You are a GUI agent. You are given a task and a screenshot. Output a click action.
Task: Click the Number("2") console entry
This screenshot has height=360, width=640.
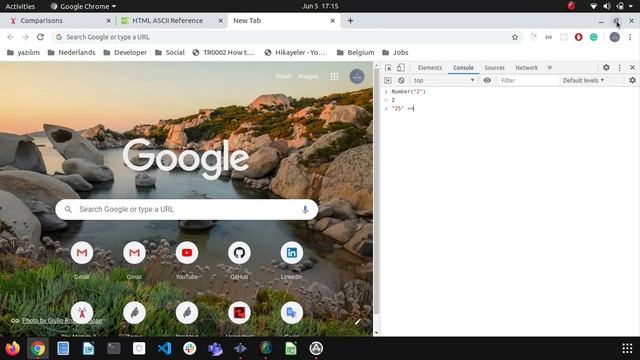[408, 91]
